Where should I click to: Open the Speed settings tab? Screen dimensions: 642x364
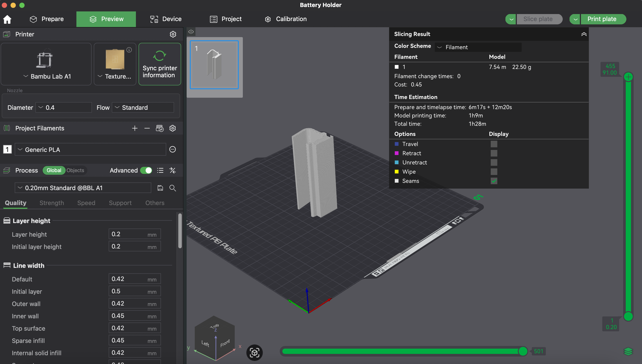click(86, 203)
